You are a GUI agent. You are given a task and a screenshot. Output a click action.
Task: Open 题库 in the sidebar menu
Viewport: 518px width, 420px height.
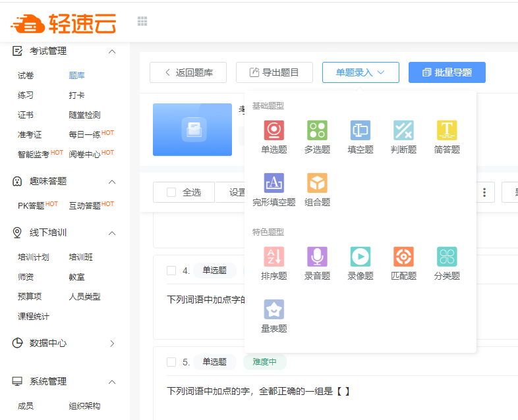(76, 76)
